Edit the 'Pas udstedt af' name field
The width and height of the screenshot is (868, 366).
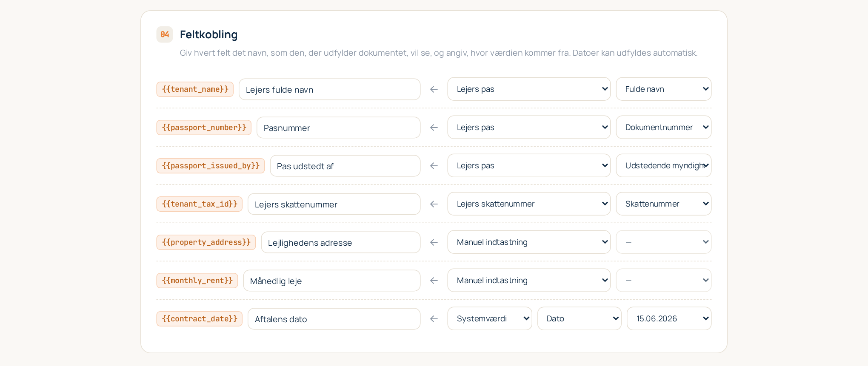click(345, 166)
